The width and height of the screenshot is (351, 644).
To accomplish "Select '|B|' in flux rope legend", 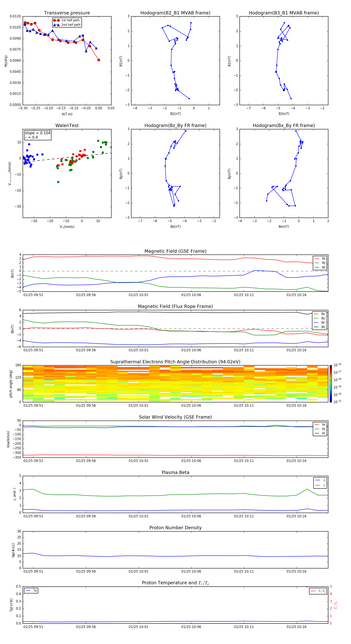I will click(320, 327).
